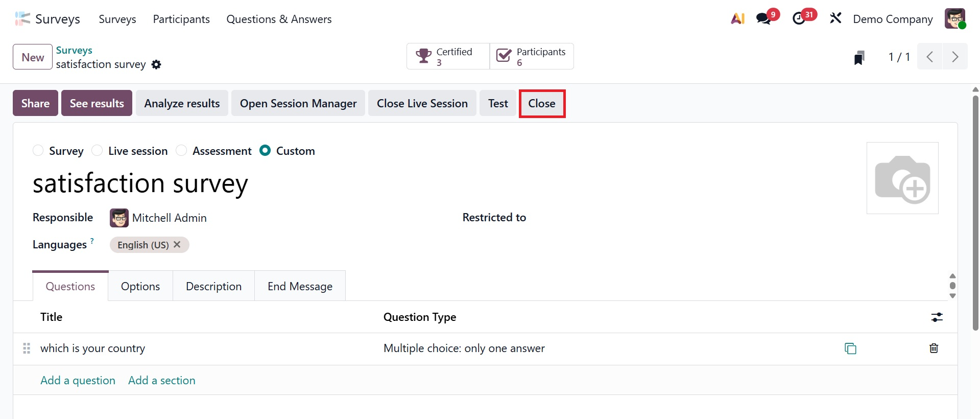This screenshot has width=980, height=419.
Task: Switch to the Options tab
Action: point(140,287)
